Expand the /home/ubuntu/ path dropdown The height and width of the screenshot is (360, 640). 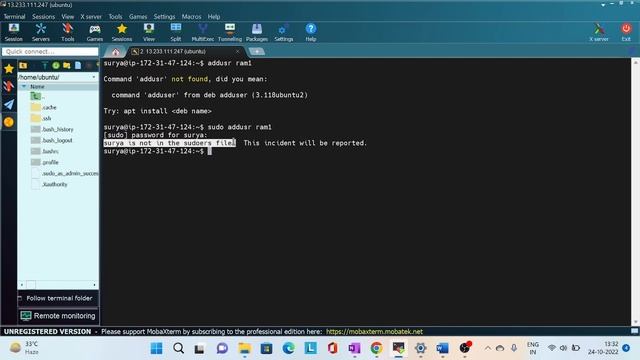pos(93,77)
